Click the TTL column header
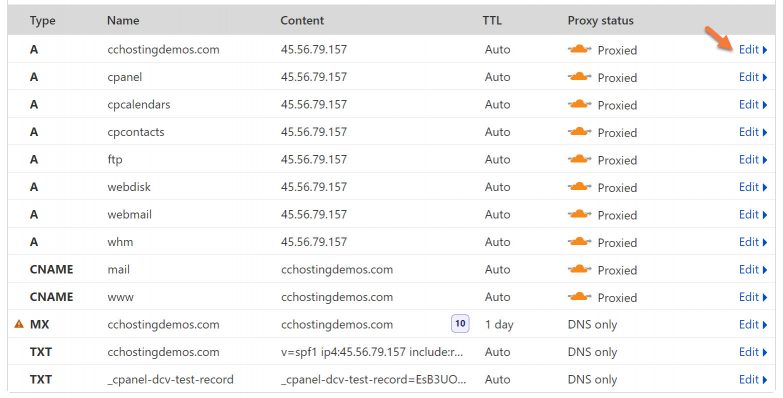The image size is (783, 398). (x=491, y=20)
